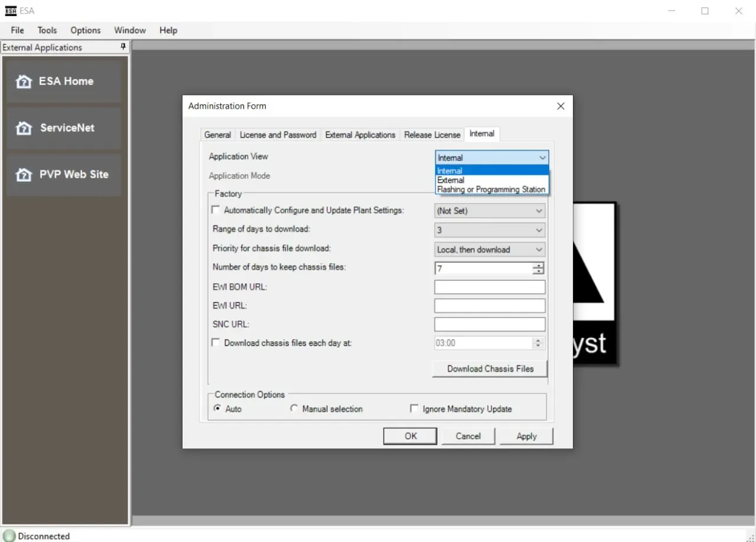Image resolution: width=756 pixels, height=542 pixels.
Task: Select the Manual selection radio button
Action: point(294,409)
